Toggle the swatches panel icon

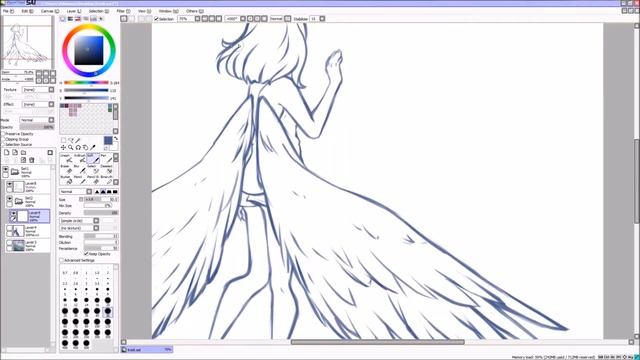(93, 19)
